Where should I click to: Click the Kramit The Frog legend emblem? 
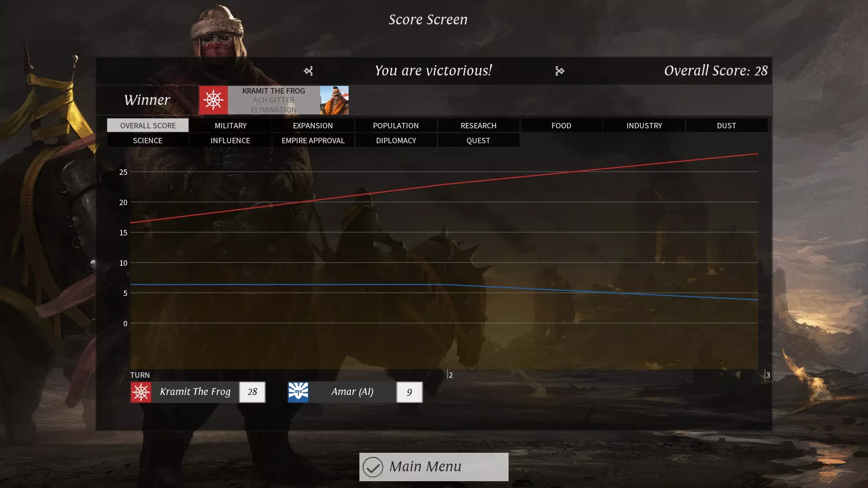pyautogui.click(x=141, y=392)
